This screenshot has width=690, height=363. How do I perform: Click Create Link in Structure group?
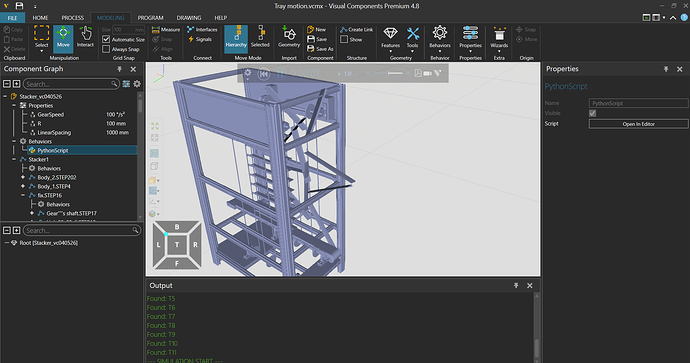[x=356, y=29]
